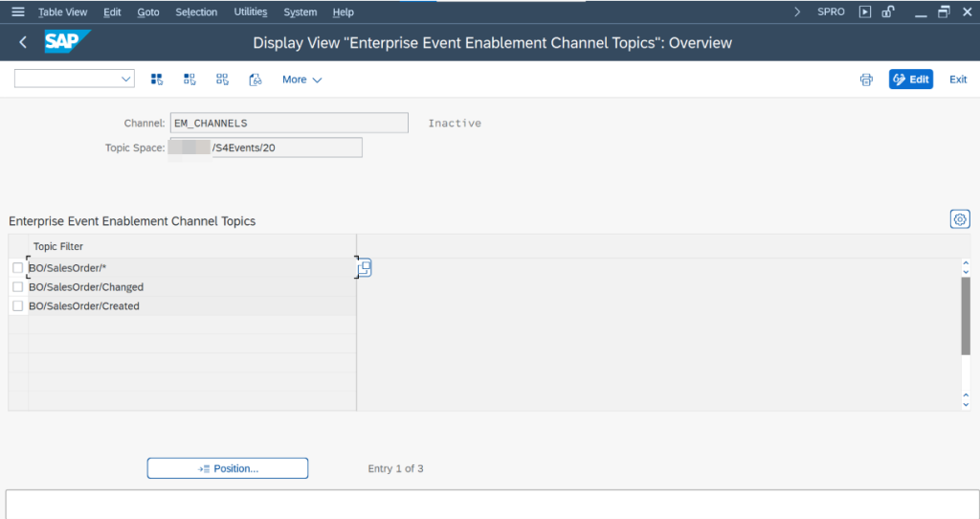
Task: Open the Table View menu
Action: 62,11
